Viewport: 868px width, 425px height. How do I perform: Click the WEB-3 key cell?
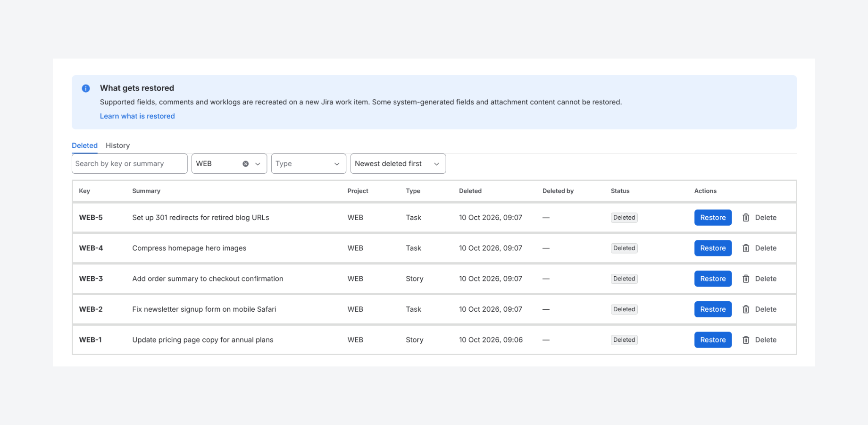[91, 279]
